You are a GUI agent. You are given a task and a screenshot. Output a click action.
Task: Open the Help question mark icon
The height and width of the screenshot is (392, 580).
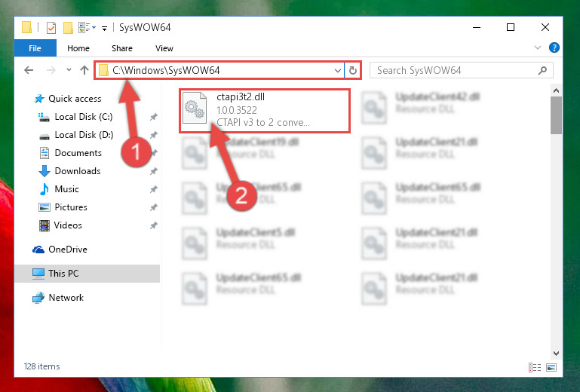click(554, 47)
